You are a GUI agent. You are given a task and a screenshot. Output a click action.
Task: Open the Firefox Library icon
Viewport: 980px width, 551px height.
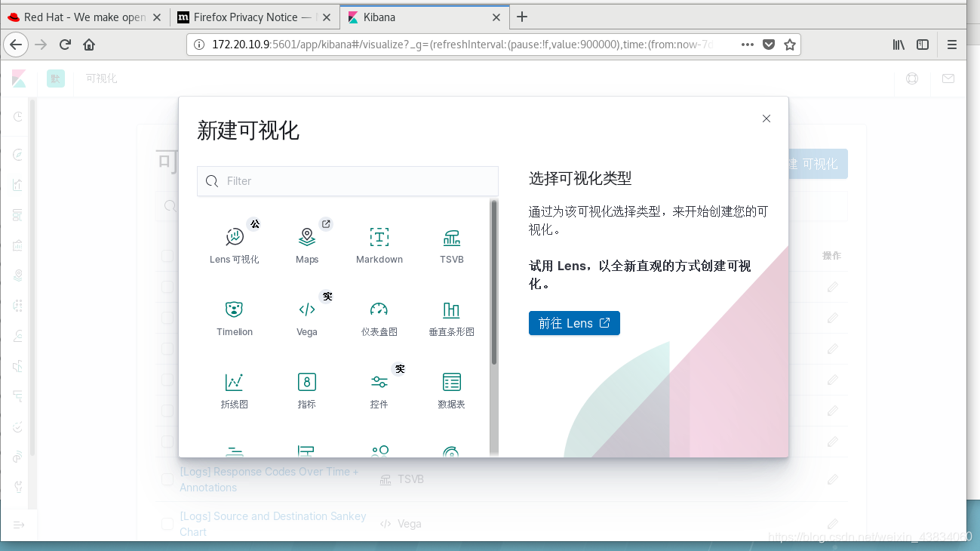[x=899, y=45]
